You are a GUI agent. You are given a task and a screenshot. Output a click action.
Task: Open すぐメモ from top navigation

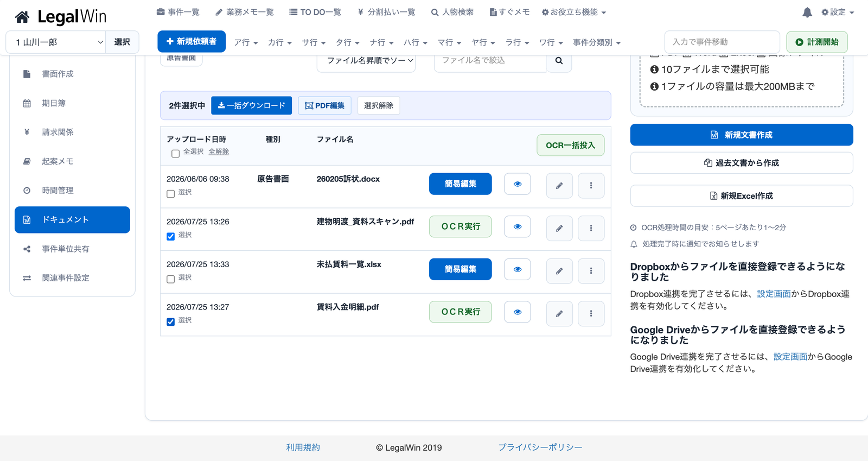[509, 12]
